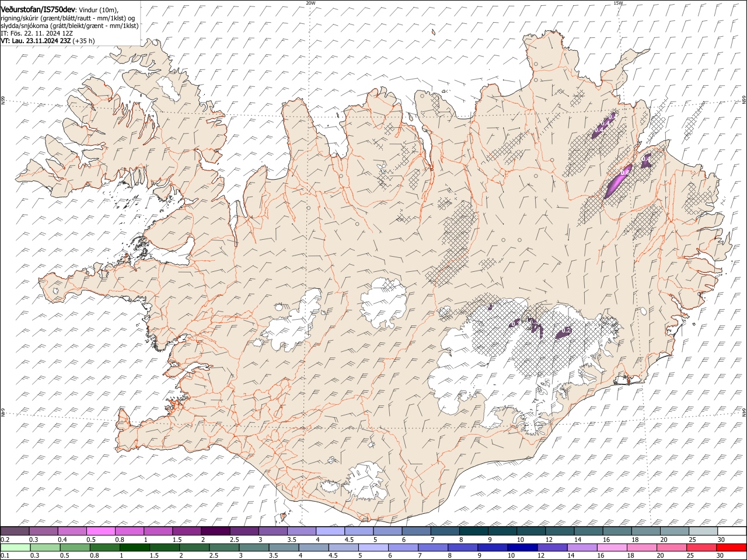Image resolution: width=747 pixels, height=560 pixels.
Task: Pick the bright pink 0.5 swatch in top legend
Action: click(x=100, y=531)
